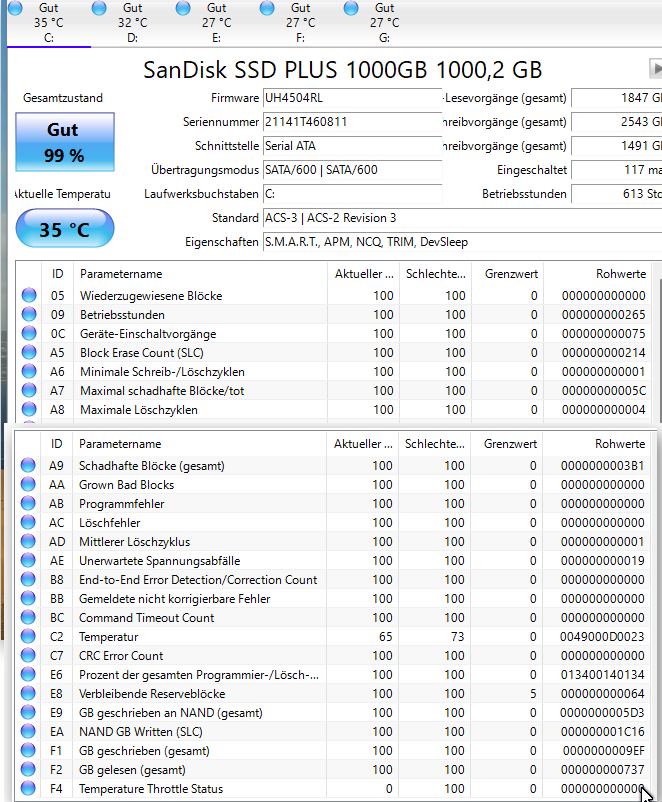Click the status circle of row 05 Wiederzugewiesene Blöcke
The height and width of the screenshot is (802, 662).
[29, 295]
